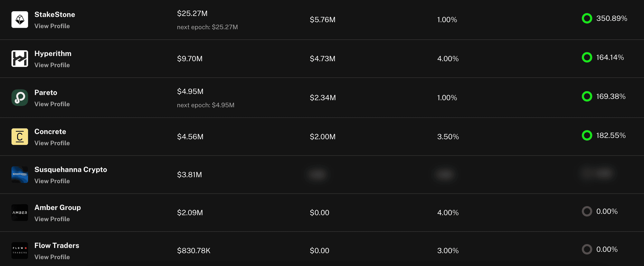The image size is (644, 266).
Task: Click the 1.00% value in Pareto row
Action: tap(447, 98)
